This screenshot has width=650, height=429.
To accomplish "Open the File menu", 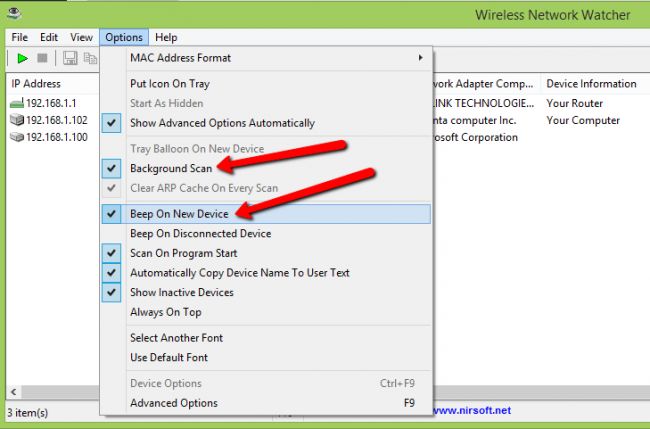I will click(19, 37).
